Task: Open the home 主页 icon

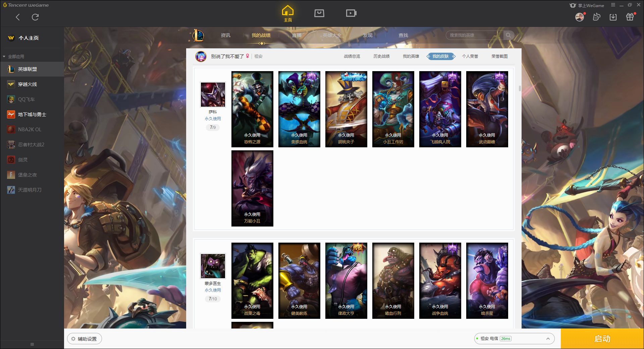Action: 288,14
